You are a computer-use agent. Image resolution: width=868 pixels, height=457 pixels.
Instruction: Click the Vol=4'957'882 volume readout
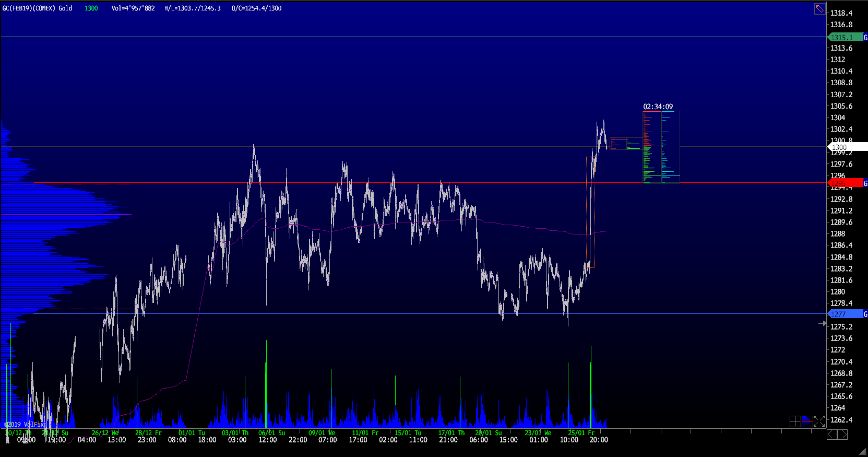point(133,8)
